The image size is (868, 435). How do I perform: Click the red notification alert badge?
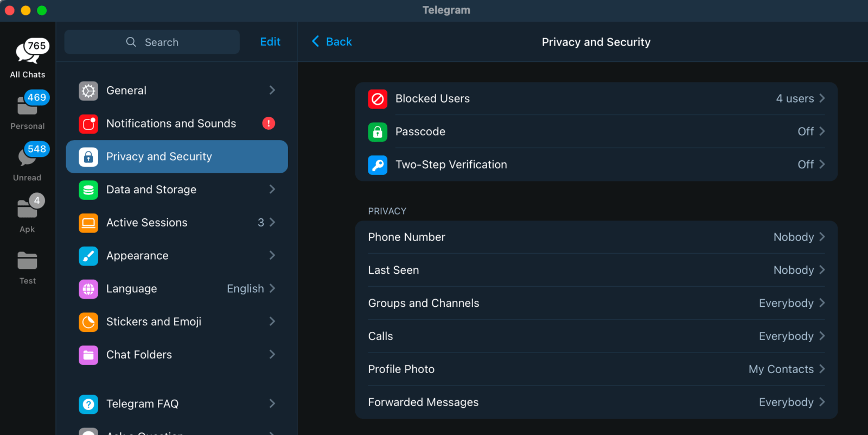tap(269, 123)
